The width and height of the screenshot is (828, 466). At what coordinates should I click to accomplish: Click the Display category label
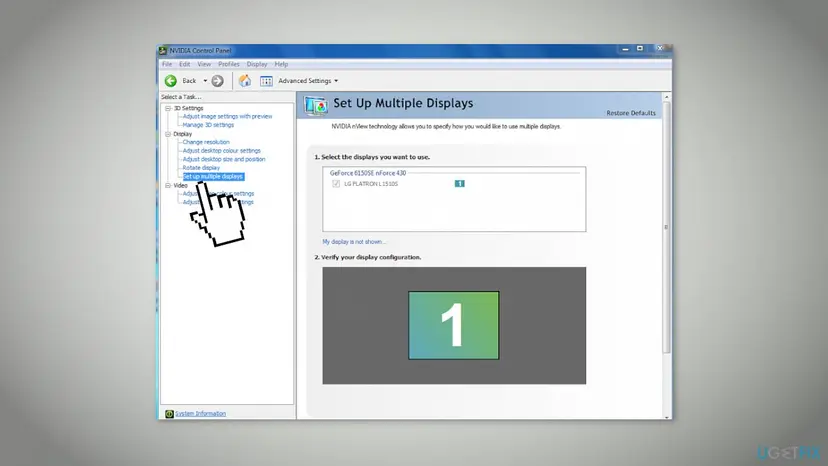tap(183, 134)
